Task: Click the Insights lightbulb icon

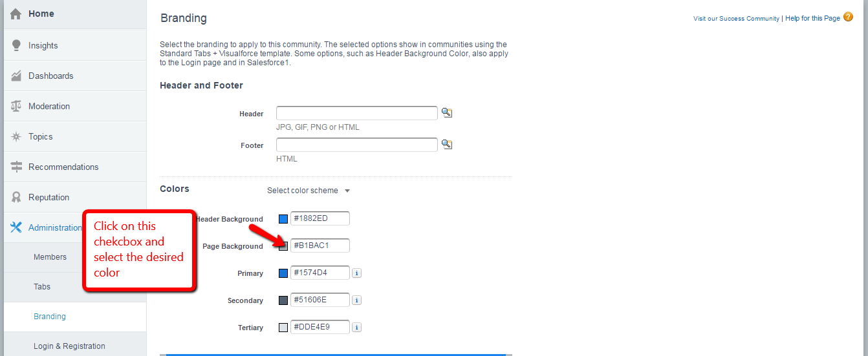Action: (17, 45)
